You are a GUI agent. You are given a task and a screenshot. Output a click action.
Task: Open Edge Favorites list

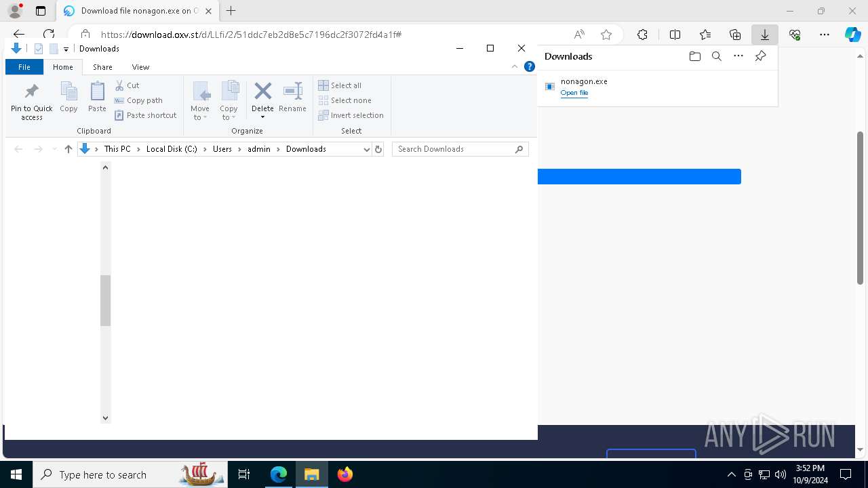(x=705, y=35)
